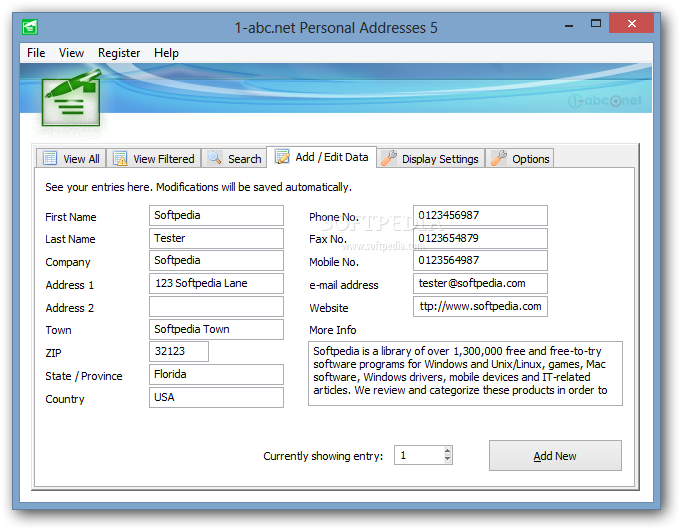Click the e-mail address field
681x530 pixels.
point(480,283)
